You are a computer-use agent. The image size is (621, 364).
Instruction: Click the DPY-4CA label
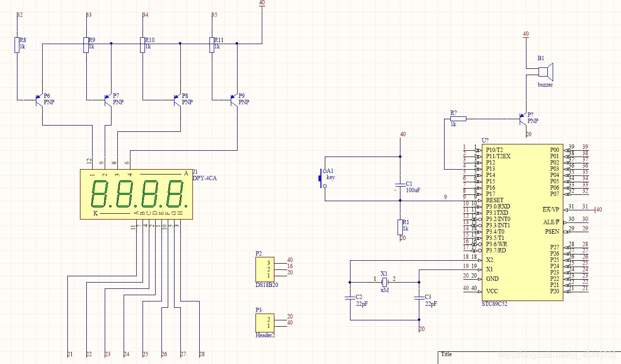(205, 178)
